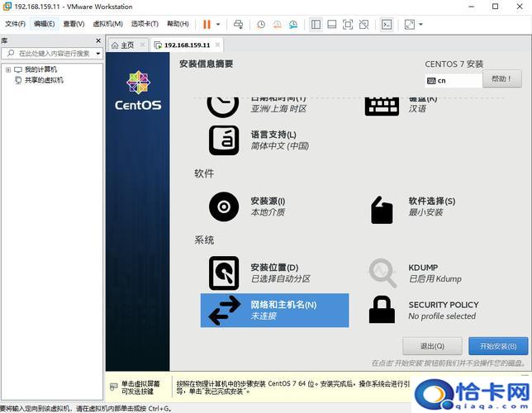
Task: Toggle the library sidebar view
Action: (x=316, y=25)
